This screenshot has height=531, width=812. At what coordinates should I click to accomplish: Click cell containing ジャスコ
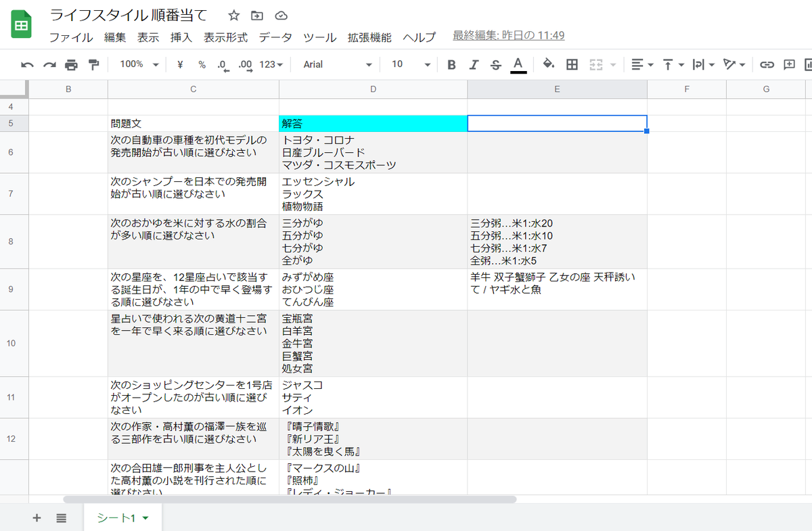click(373, 397)
